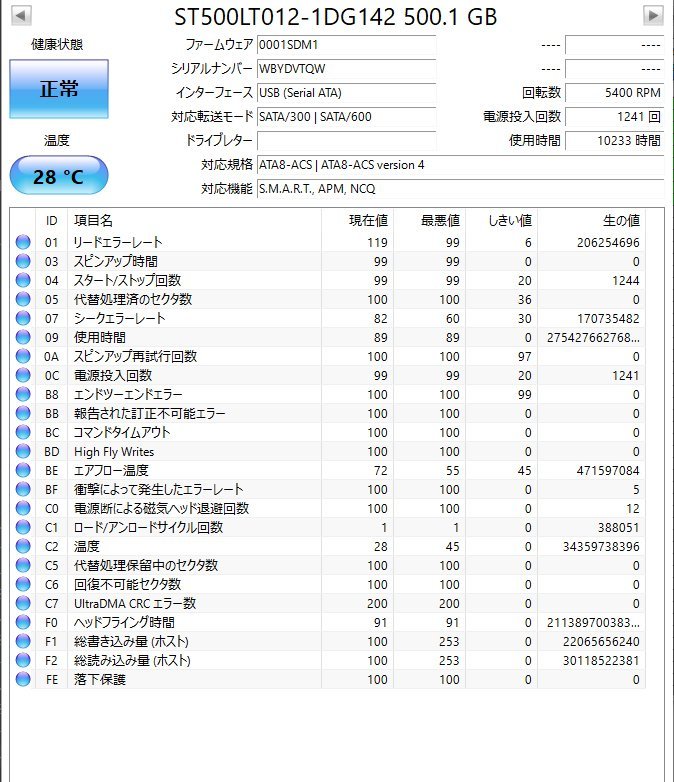Click the 項目名 column header
Viewport: 674px width, 782px height.
pyautogui.click(x=194, y=220)
